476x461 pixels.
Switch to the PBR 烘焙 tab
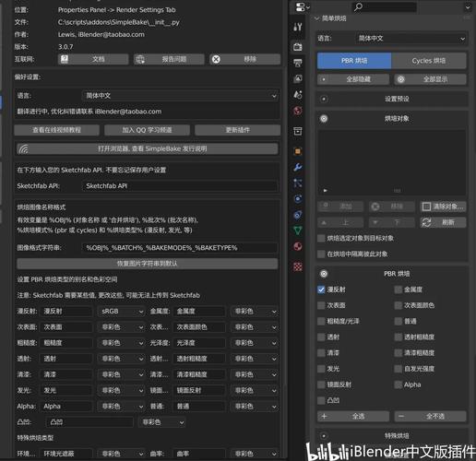(x=354, y=61)
